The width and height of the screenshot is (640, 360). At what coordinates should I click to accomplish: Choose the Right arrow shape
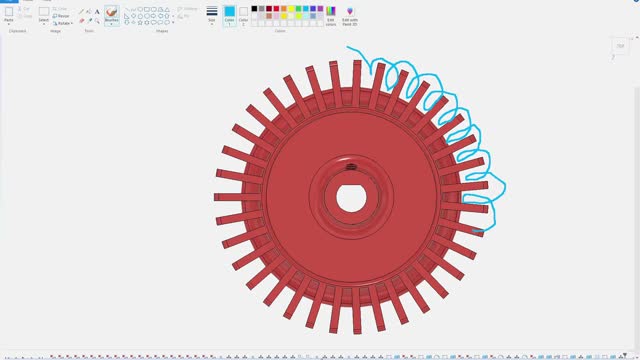(x=153, y=16)
